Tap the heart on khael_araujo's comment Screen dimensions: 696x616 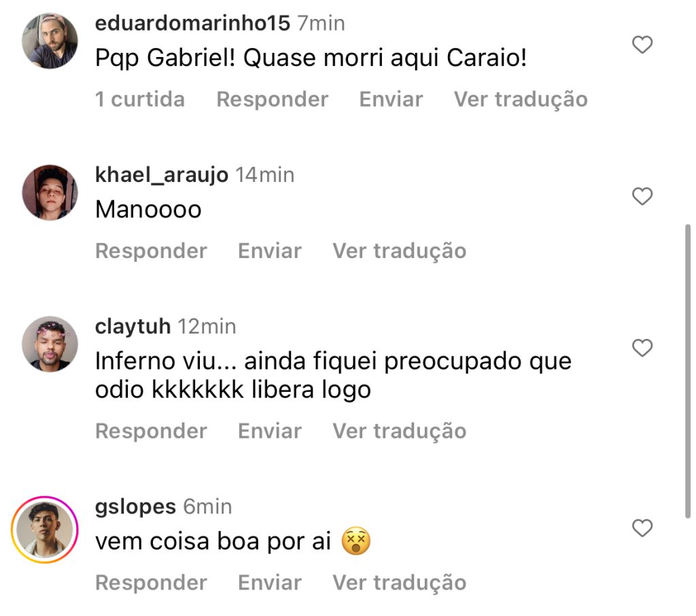click(x=642, y=196)
